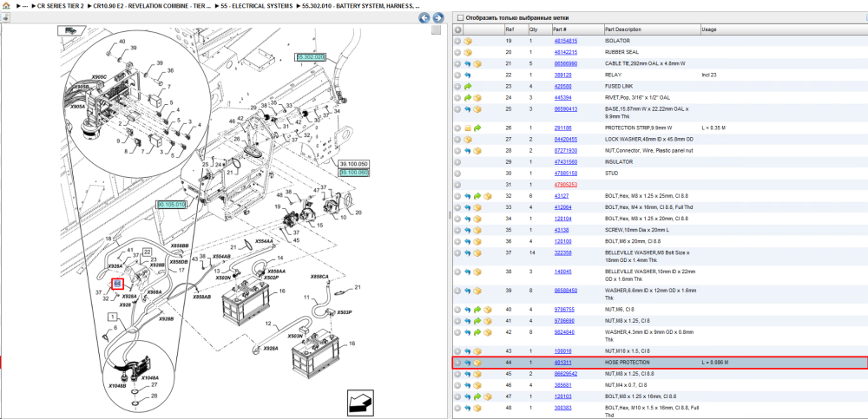868x419 pixels.
Task: Open part number 87271930 link
Action: click(x=566, y=151)
